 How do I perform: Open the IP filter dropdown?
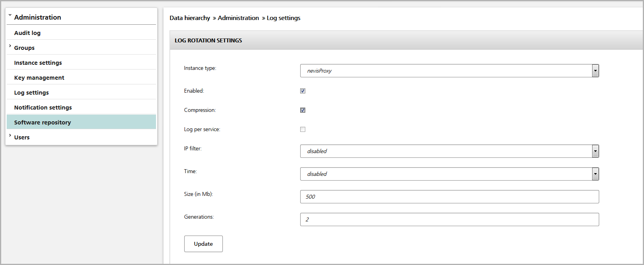click(x=450, y=151)
